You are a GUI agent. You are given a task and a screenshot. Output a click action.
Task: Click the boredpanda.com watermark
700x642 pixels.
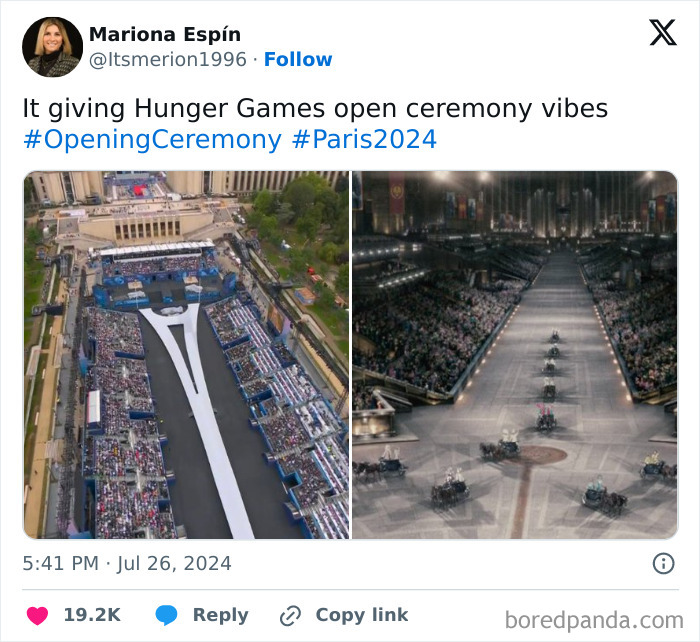(594, 620)
